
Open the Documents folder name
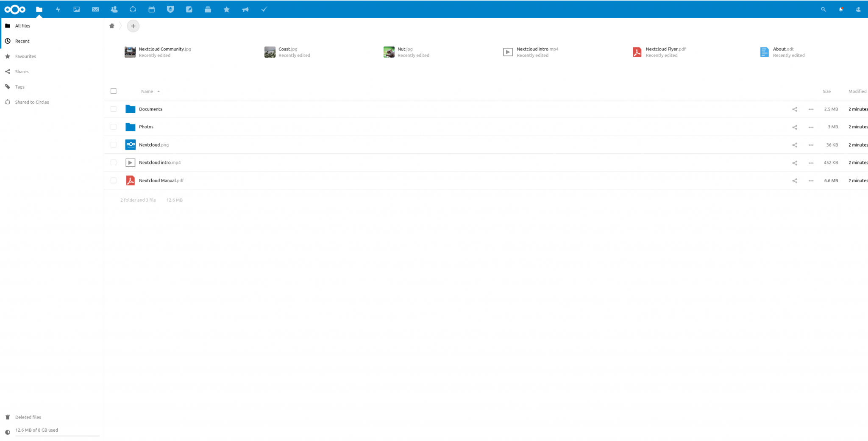pos(150,109)
